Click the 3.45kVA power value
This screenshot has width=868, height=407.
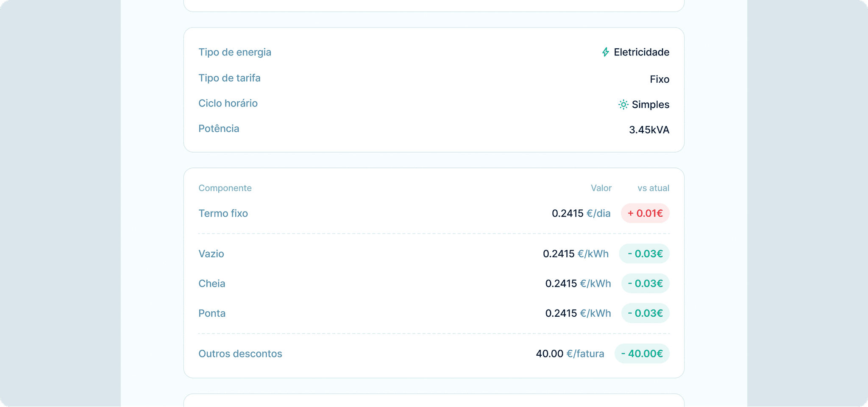point(649,130)
